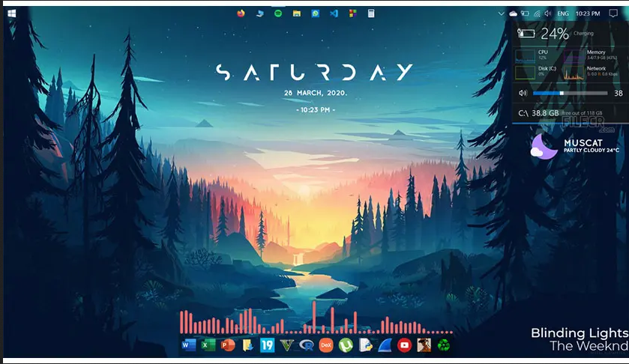Launch Firefox from the top taskbar

(241, 13)
